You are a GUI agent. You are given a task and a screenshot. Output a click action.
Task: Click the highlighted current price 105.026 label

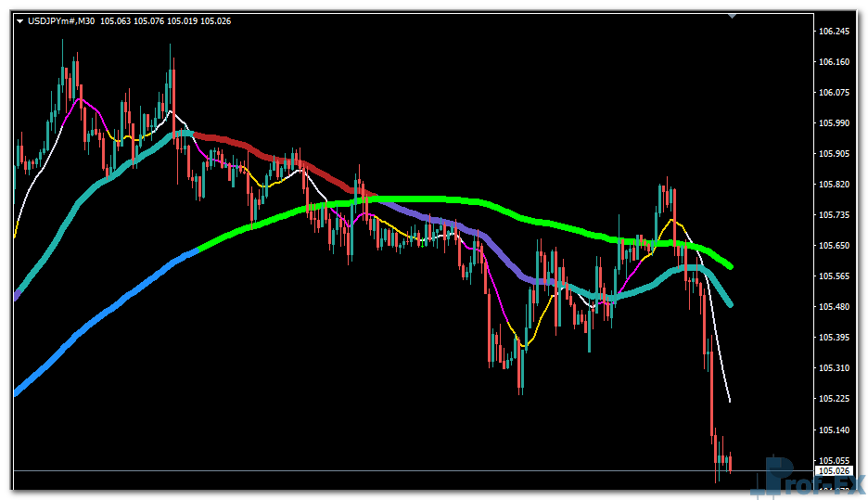836,471
